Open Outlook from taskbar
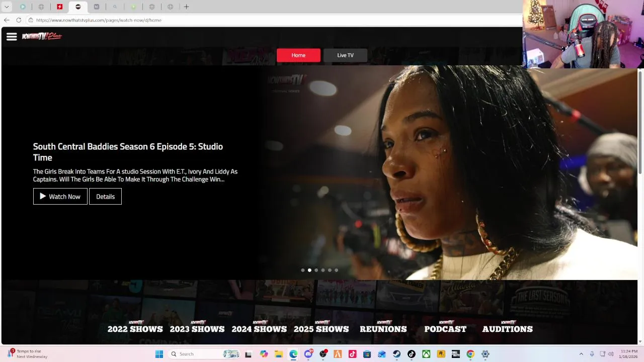Image resolution: width=644 pixels, height=362 pixels. (x=382, y=354)
